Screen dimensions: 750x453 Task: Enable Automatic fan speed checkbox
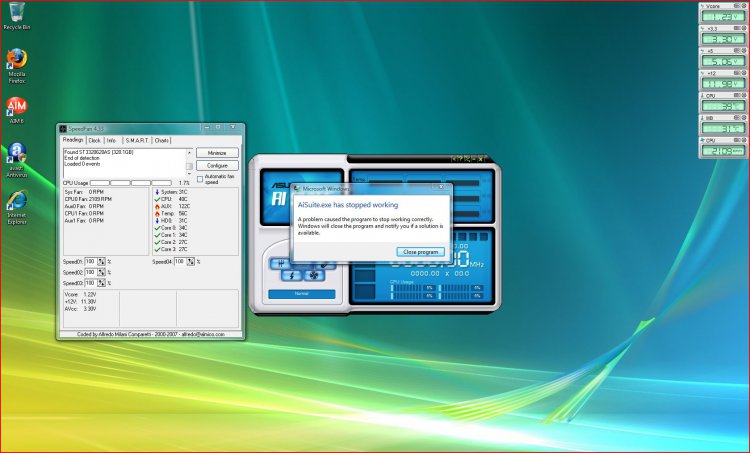click(200, 179)
